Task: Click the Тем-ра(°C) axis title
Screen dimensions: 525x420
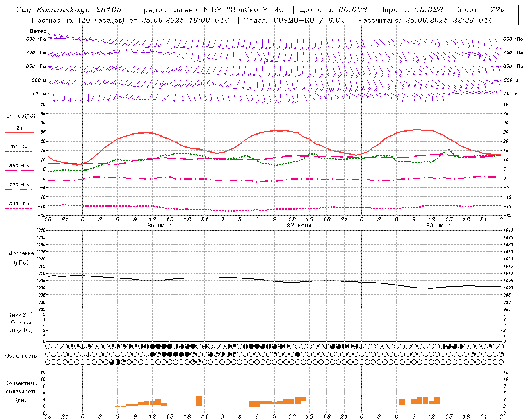Action: [19, 116]
